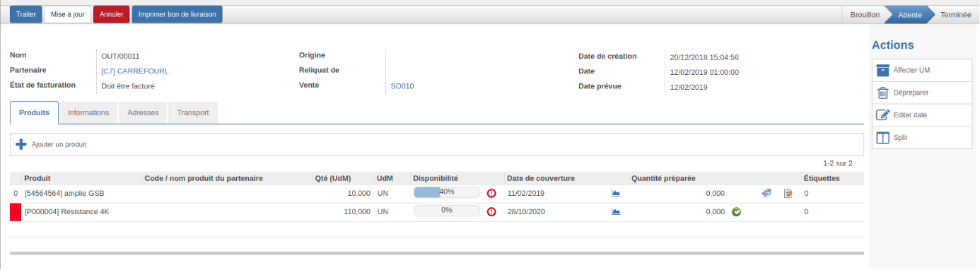Select the Adresses tab

pyautogui.click(x=143, y=112)
